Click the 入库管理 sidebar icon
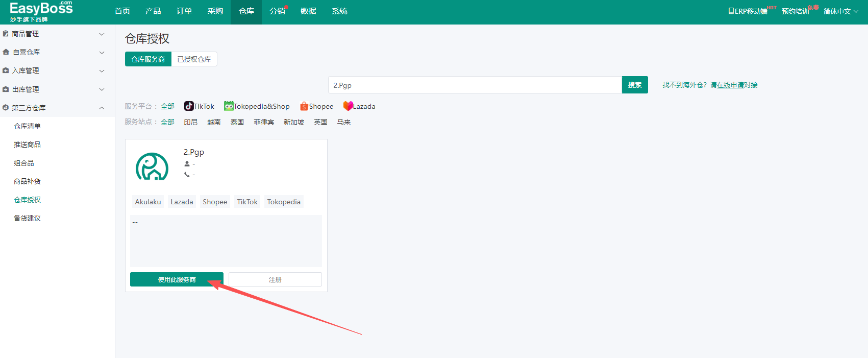Screen dimensions: 868x358 (6, 70)
